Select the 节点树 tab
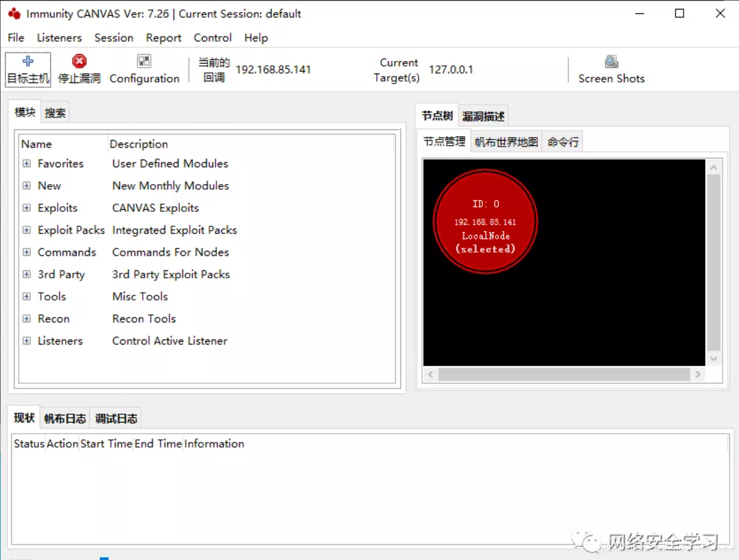Screen dimensions: 739x560 tap(437, 116)
